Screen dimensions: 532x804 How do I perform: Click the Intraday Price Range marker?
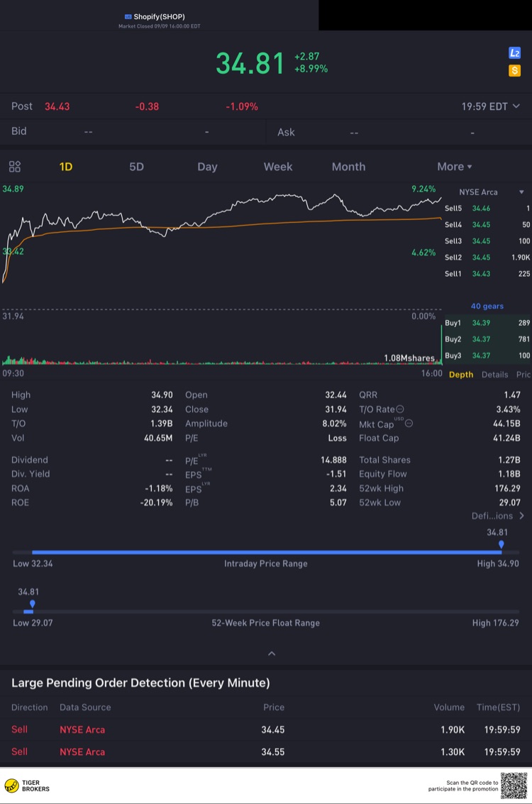coord(501,544)
